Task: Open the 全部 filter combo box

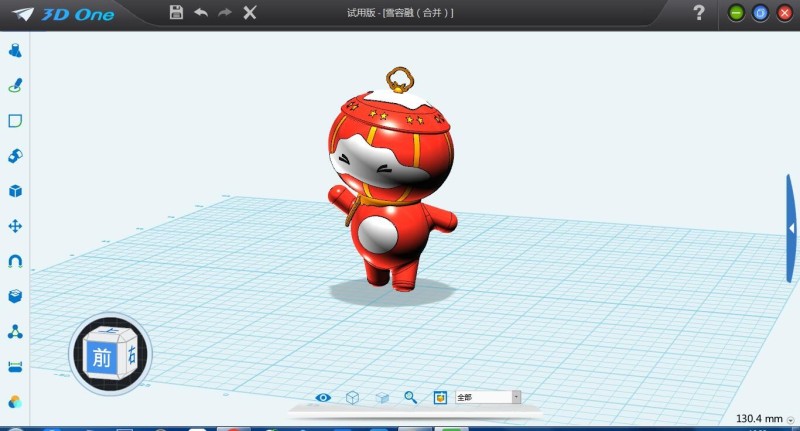Action: point(488,397)
